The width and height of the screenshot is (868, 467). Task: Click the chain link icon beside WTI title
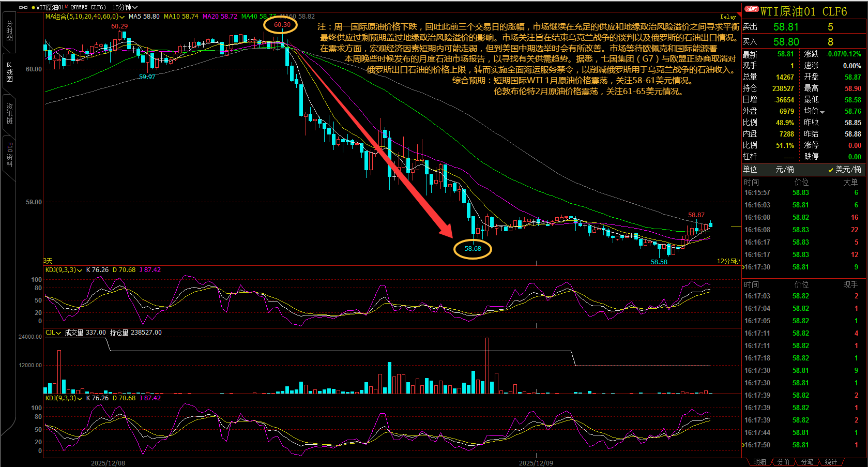tap(23, 7)
